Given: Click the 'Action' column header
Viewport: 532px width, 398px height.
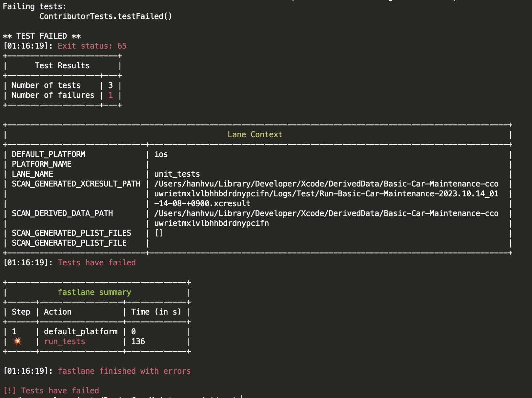Looking at the screenshot, I should pos(58,312).
